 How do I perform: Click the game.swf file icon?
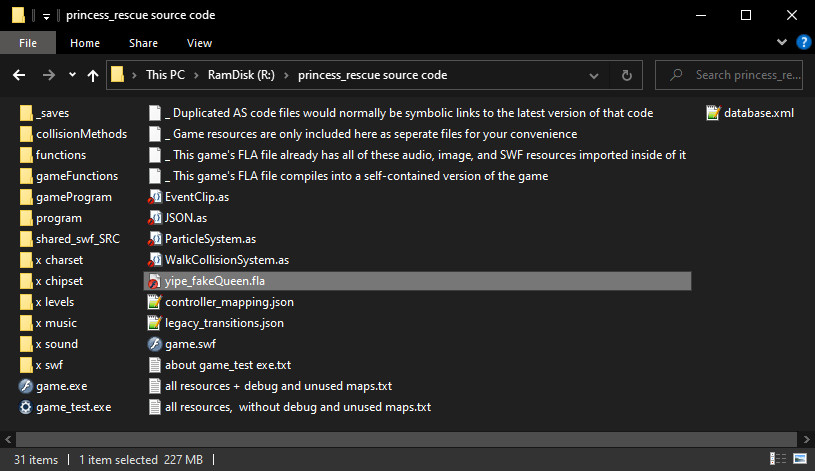tap(154, 344)
